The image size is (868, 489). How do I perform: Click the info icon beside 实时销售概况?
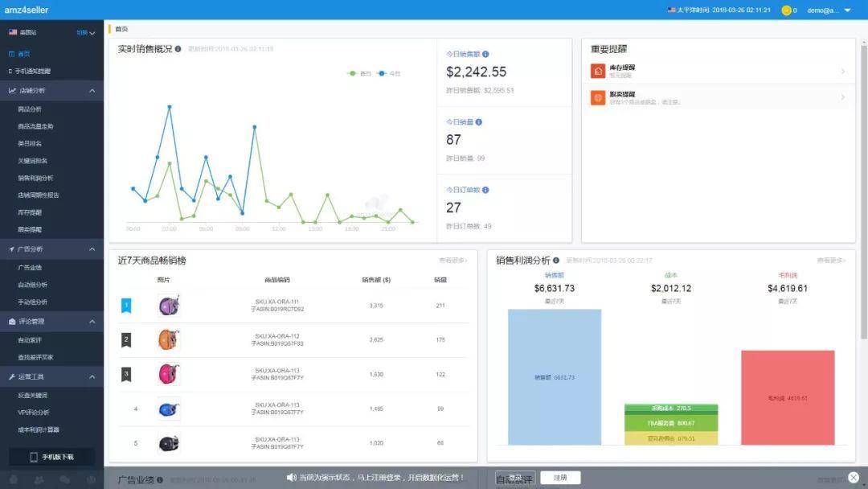pyautogui.click(x=178, y=49)
